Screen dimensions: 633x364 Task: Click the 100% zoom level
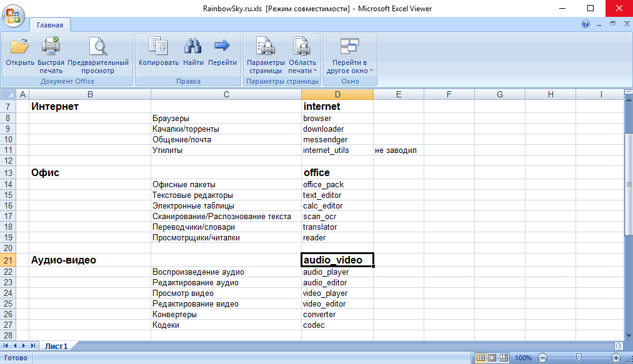click(523, 358)
